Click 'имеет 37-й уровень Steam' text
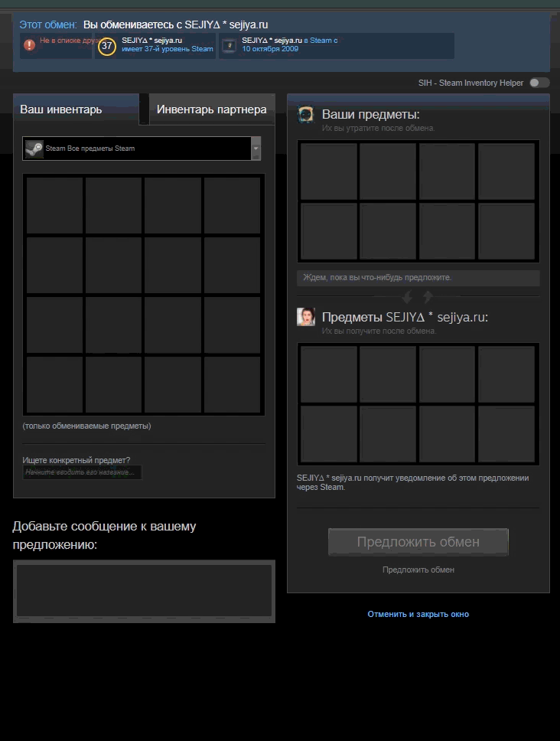 click(167, 49)
